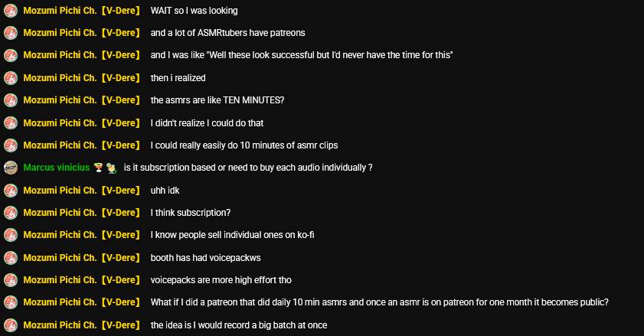The height and width of the screenshot is (336, 644).
Task: Click avatar next to 'the idea is' message
Action: click(11, 325)
